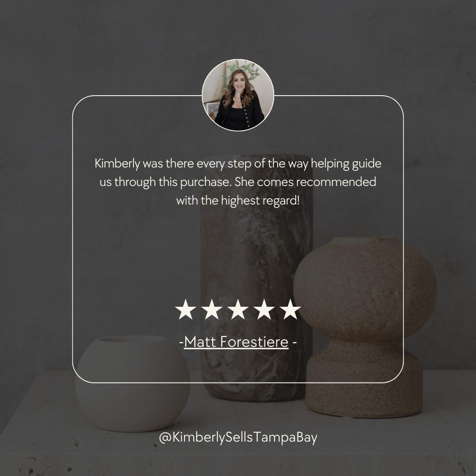Click the brown sculptural textured vase
476x476 pixels.
click(365, 326)
